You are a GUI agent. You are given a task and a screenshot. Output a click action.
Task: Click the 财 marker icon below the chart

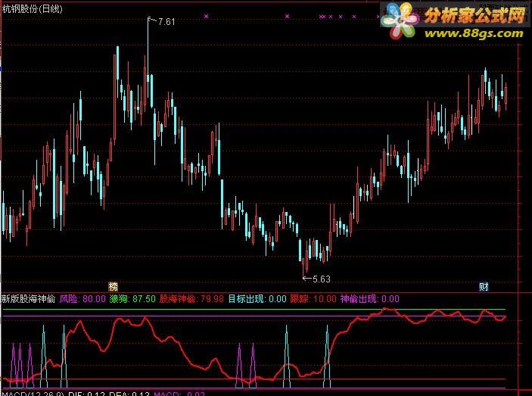pyautogui.click(x=484, y=287)
